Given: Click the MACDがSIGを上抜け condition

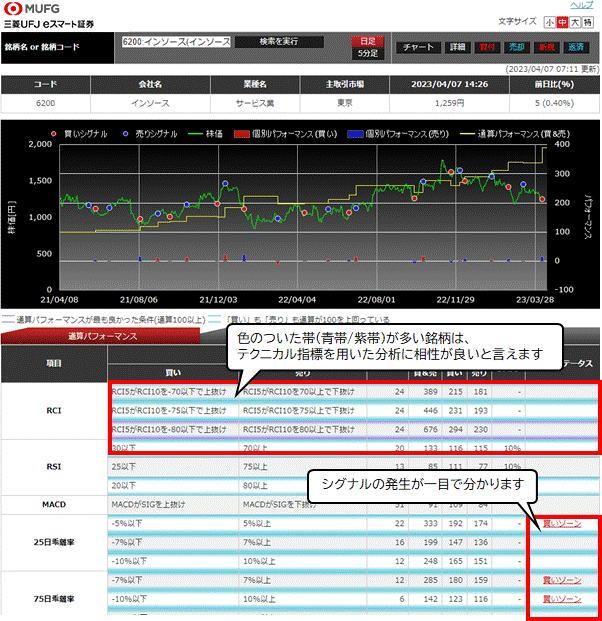Looking at the screenshot, I should 149,505.
